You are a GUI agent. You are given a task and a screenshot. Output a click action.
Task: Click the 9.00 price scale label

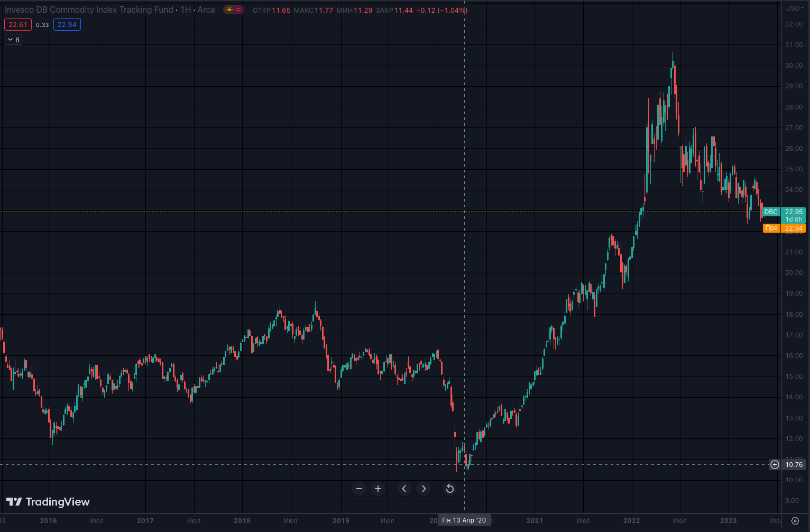coord(792,501)
